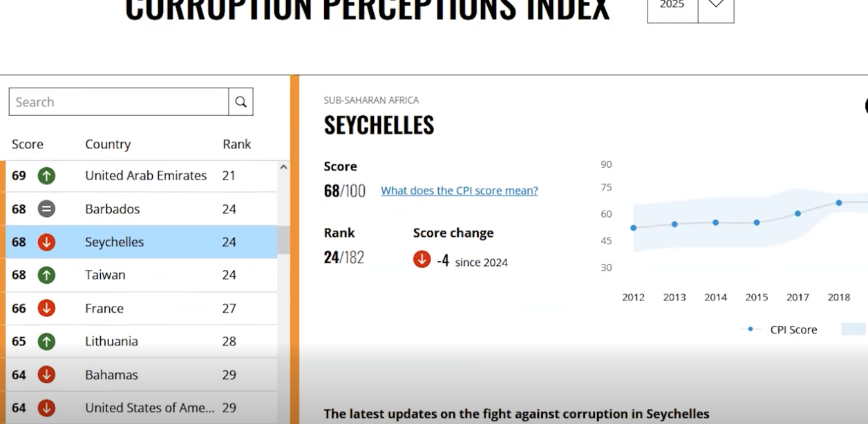Select United States of America in list

149,408
